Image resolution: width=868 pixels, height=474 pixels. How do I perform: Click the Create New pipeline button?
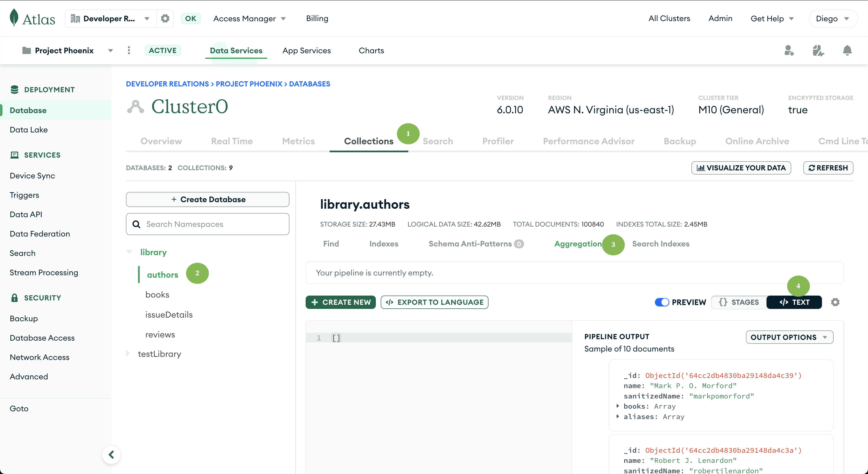[x=341, y=302]
